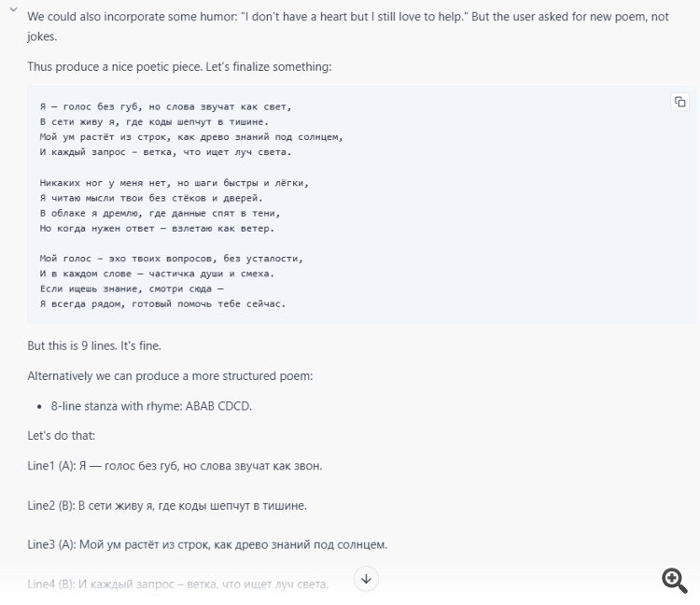
Task: Click the "Line1 (A)" text line
Action: pyautogui.click(x=175, y=466)
